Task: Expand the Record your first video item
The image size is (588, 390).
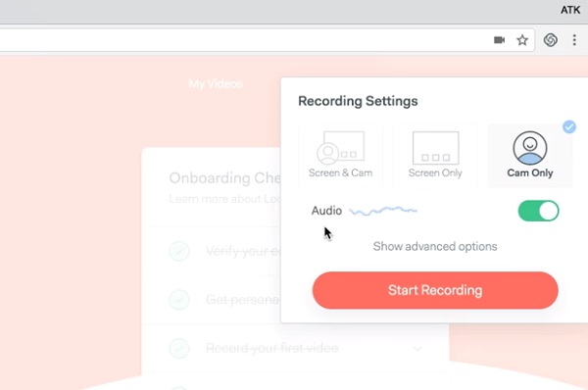Action: pyautogui.click(x=417, y=349)
